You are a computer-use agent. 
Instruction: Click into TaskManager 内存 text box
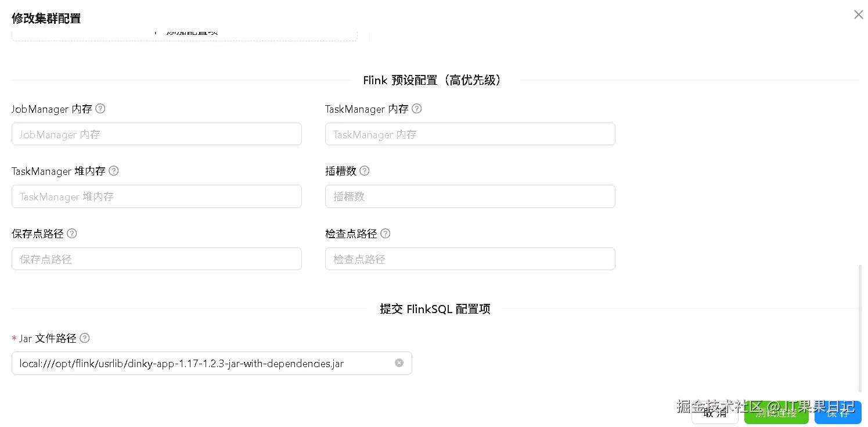click(x=470, y=134)
